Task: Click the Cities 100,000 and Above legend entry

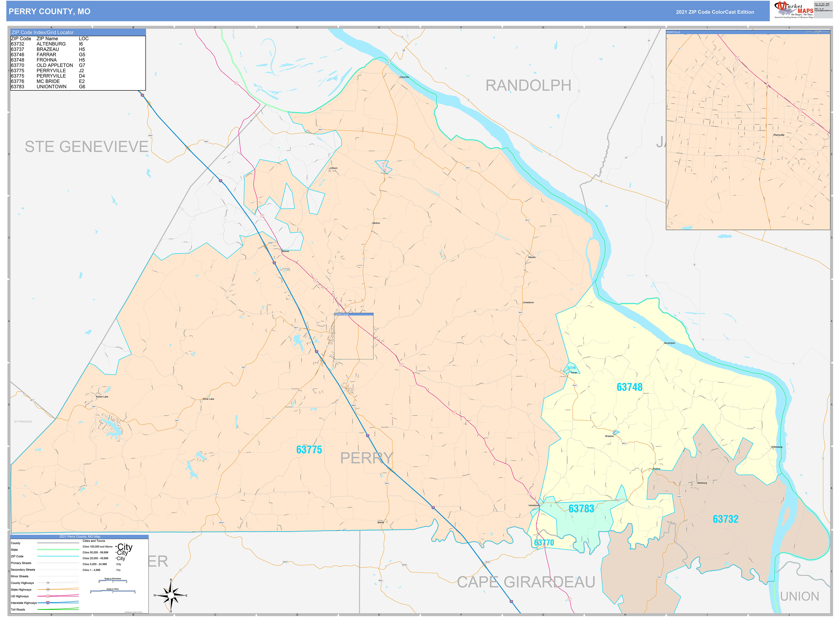Action: (x=97, y=547)
